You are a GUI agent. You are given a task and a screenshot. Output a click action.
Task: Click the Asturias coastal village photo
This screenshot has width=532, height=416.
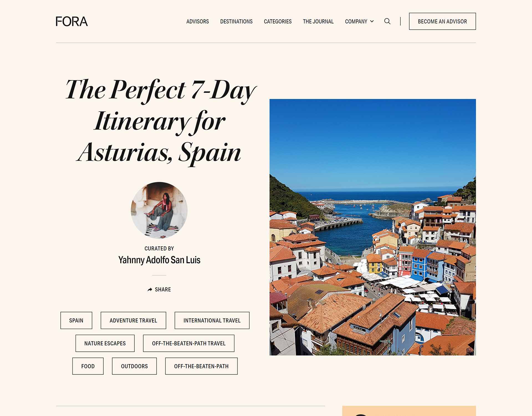click(x=373, y=227)
